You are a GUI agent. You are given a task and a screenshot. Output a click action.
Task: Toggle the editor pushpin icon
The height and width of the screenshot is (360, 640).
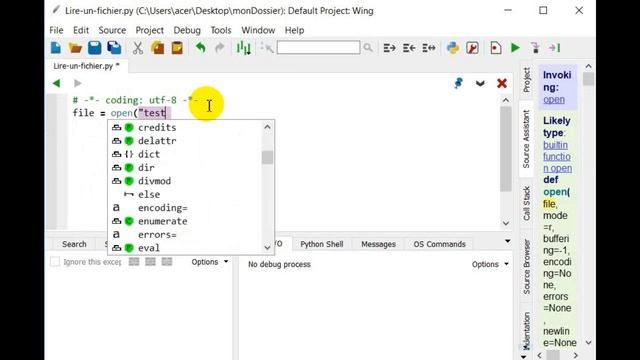[459, 83]
